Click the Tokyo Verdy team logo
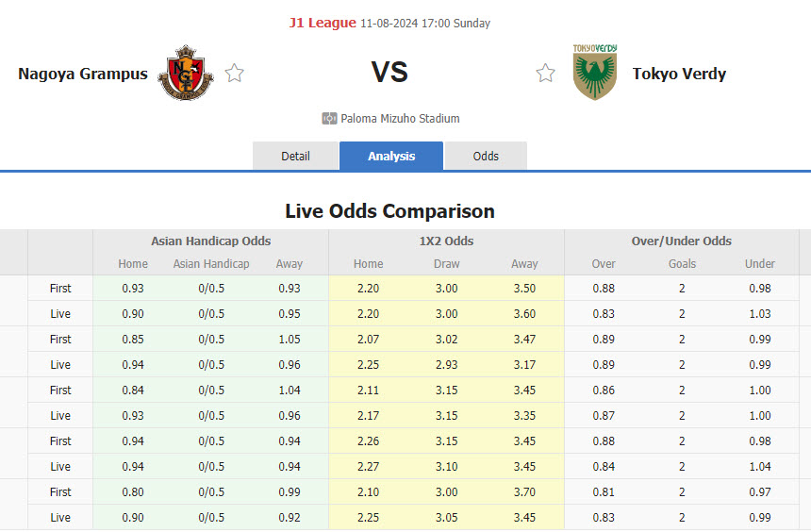The height and width of the screenshot is (532, 811). coord(594,73)
